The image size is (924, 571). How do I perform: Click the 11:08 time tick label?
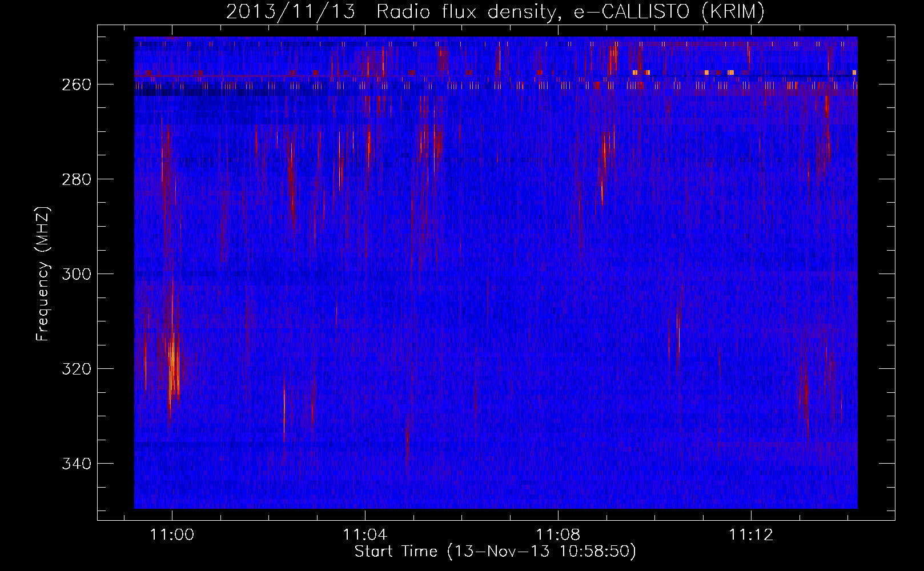[x=558, y=534]
